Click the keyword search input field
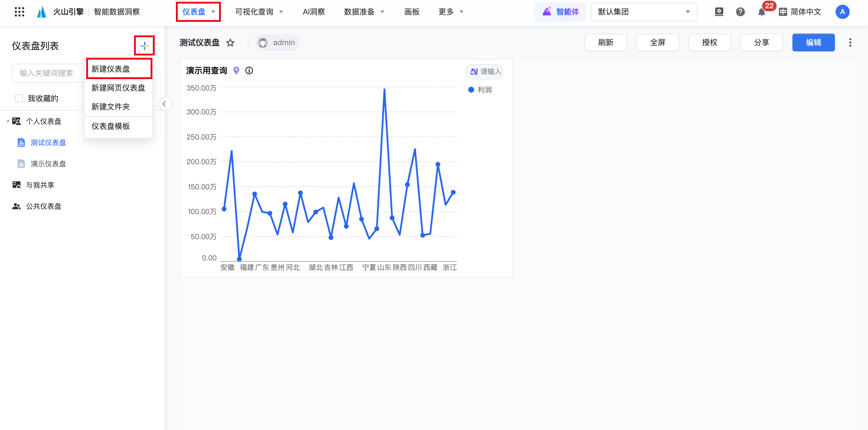This screenshot has width=868, height=430. click(x=47, y=73)
